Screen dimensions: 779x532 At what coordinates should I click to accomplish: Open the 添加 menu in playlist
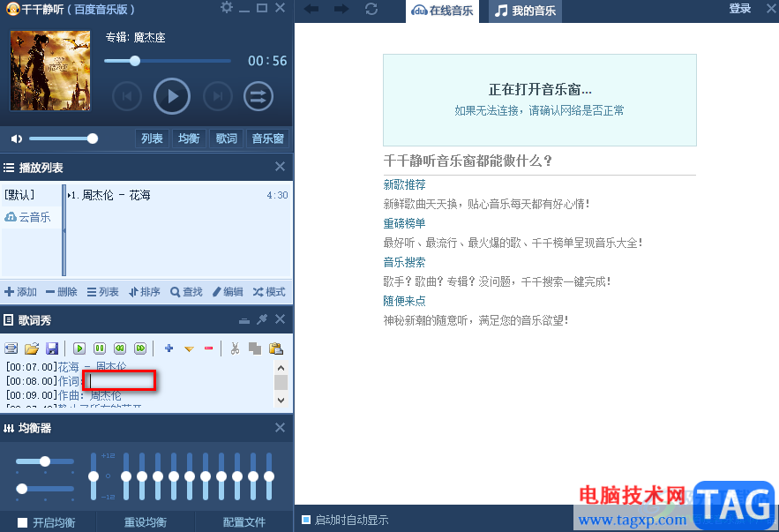coord(20,292)
